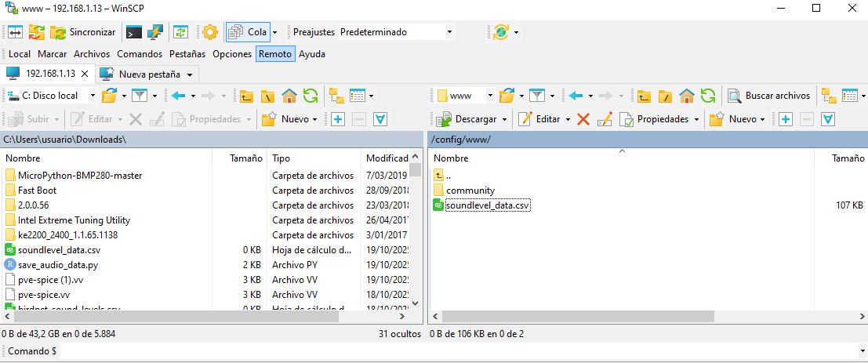
Task: Go to local parent directory
Action: pos(246,96)
